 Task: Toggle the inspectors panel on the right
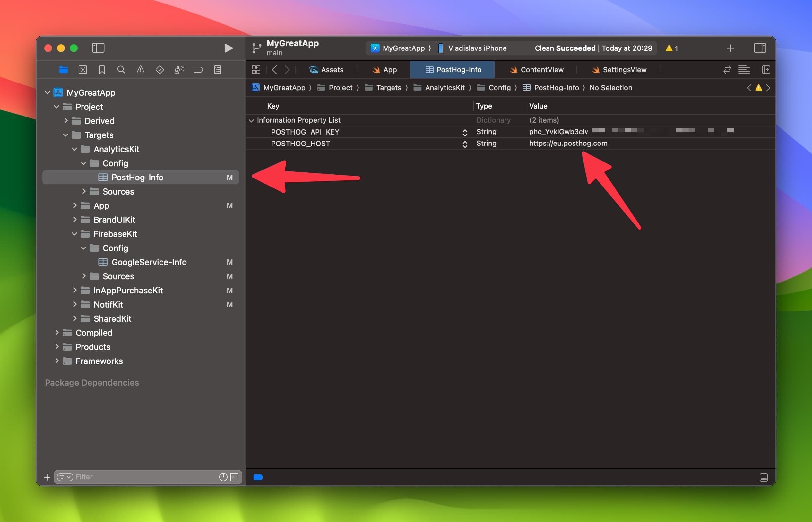click(760, 48)
